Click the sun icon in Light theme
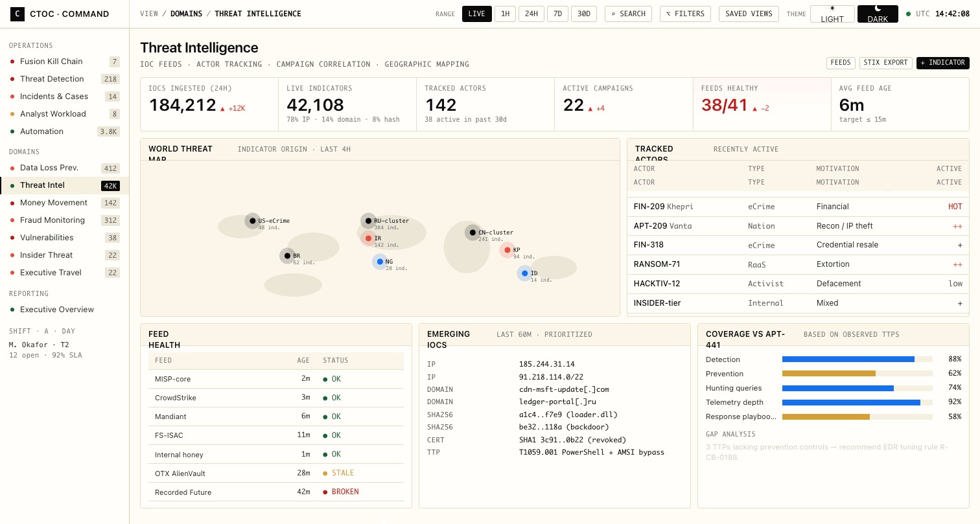 (832, 8)
